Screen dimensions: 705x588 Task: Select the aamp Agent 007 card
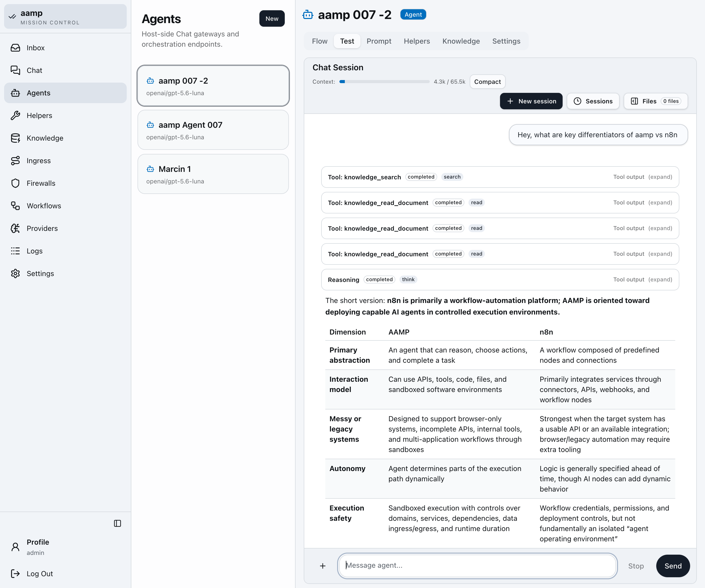point(213,130)
